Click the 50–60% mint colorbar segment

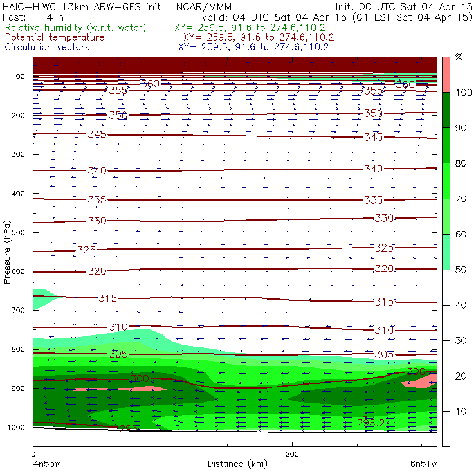click(x=446, y=252)
